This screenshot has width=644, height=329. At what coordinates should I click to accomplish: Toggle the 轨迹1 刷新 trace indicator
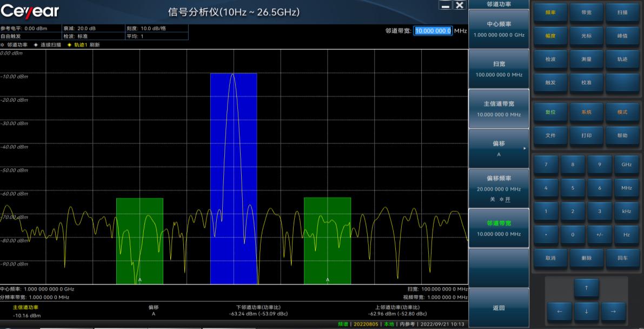pyautogui.click(x=83, y=45)
